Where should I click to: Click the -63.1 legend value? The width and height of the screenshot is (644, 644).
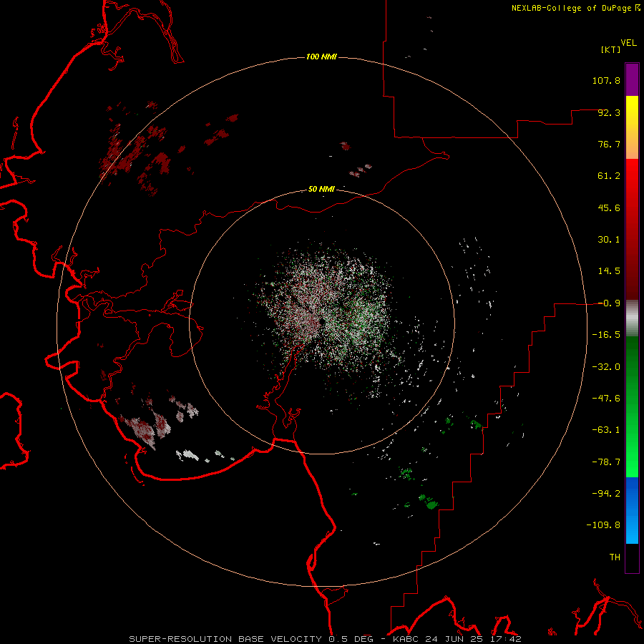point(606,430)
